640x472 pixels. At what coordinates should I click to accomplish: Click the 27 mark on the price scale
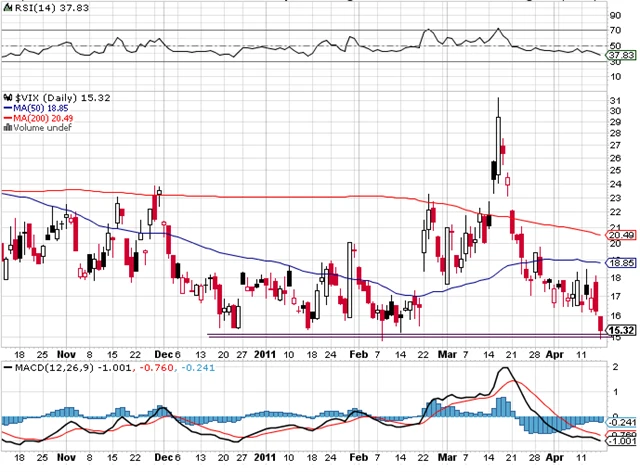click(x=615, y=145)
